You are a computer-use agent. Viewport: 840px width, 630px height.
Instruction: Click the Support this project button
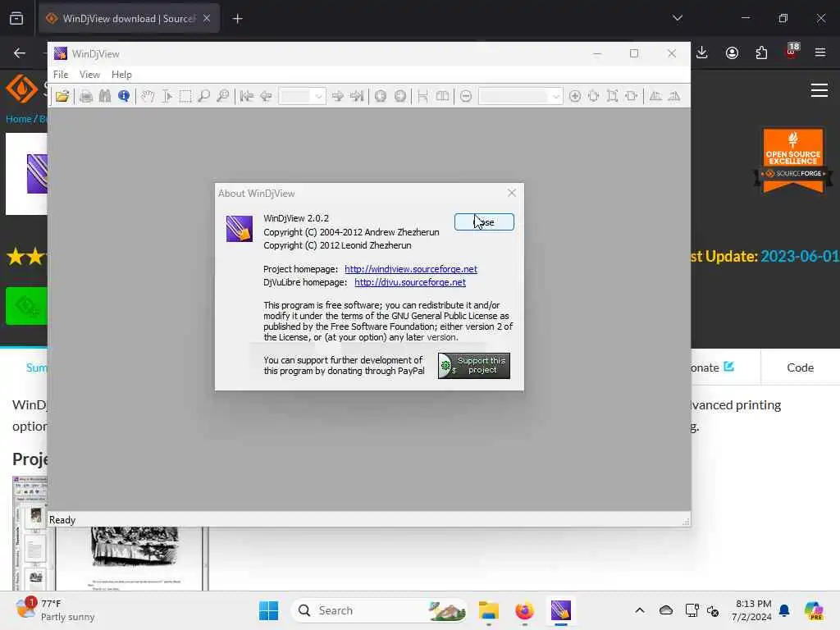click(473, 365)
